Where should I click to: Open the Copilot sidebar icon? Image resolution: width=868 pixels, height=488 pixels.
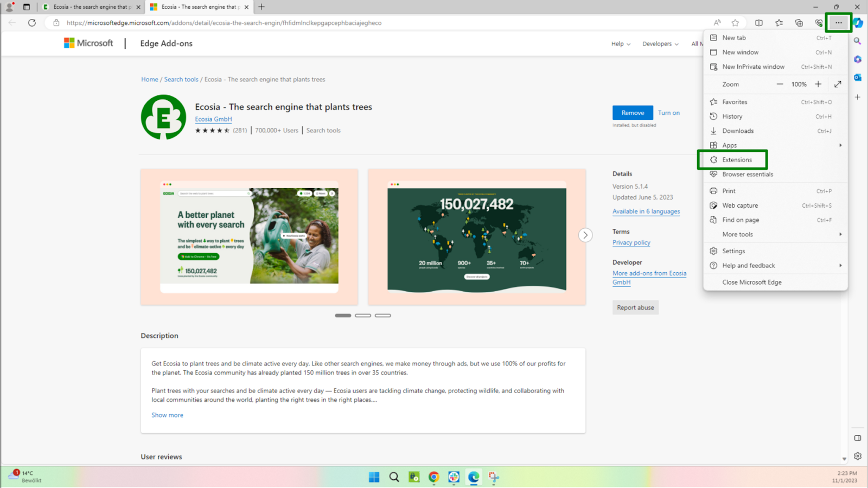point(858,23)
